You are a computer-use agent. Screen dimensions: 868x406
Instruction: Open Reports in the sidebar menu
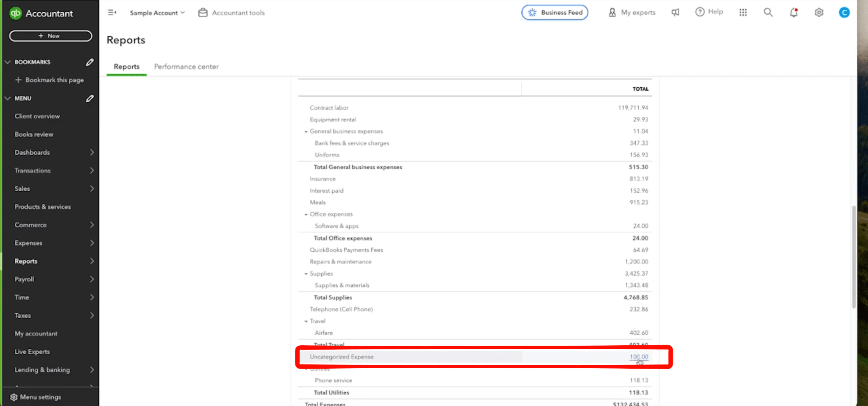(26, 261)
